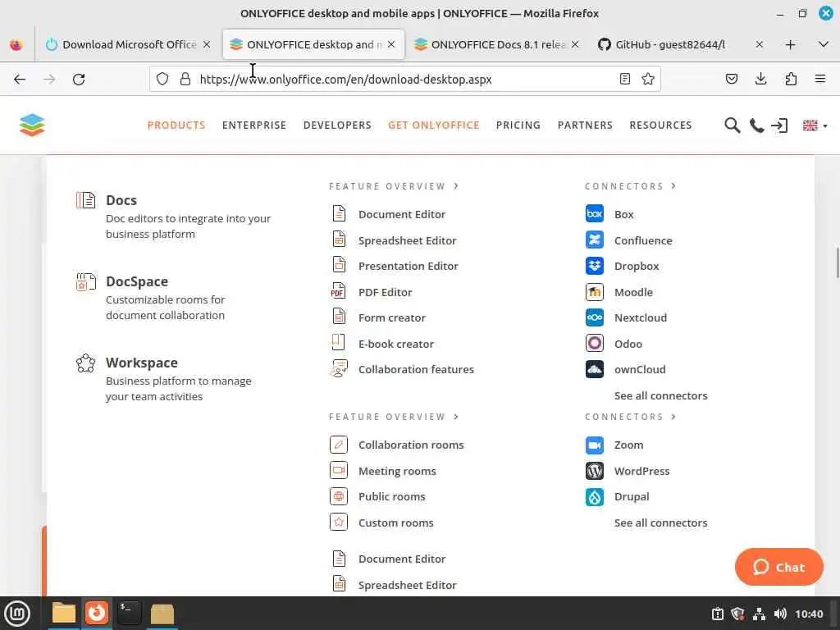This screenshot has height=630, width=840.
Task: Open volume control in system tray
Action: (780, 614)
